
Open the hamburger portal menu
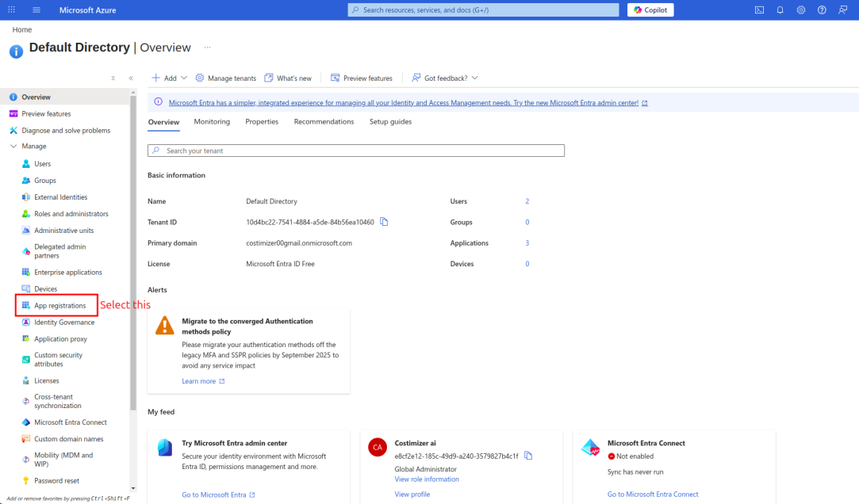pyautogui.click(x=36, y=10)
